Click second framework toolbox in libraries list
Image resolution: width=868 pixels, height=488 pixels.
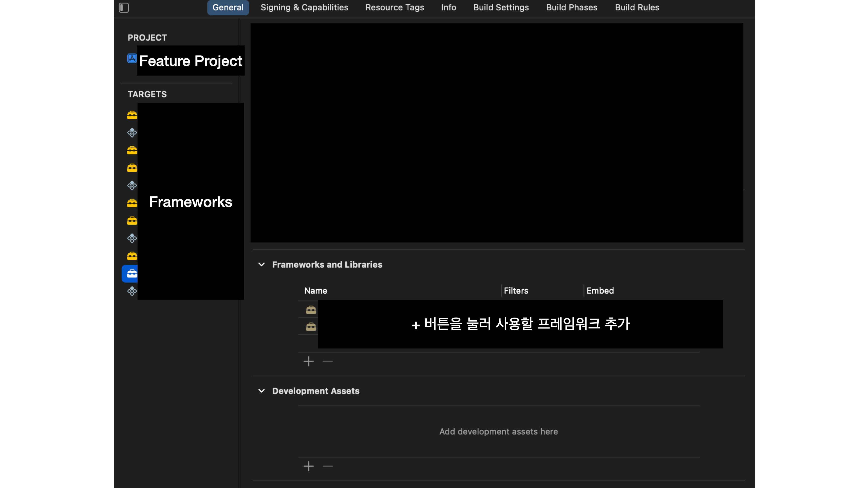(x=311, y=326)
